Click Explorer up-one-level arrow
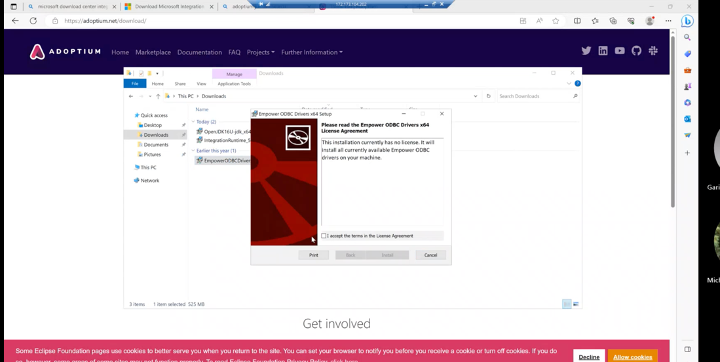 point(158,96)
